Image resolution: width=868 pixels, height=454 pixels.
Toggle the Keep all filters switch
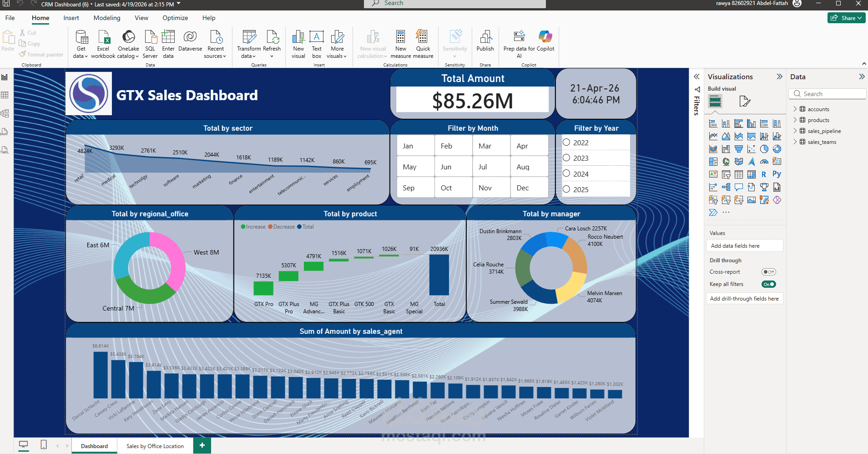pyautogui.click(x=769, y=284)
